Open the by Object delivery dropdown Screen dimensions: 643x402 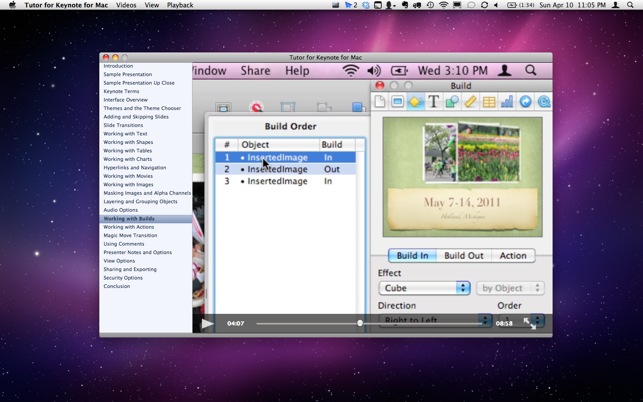tap(510, 288)
